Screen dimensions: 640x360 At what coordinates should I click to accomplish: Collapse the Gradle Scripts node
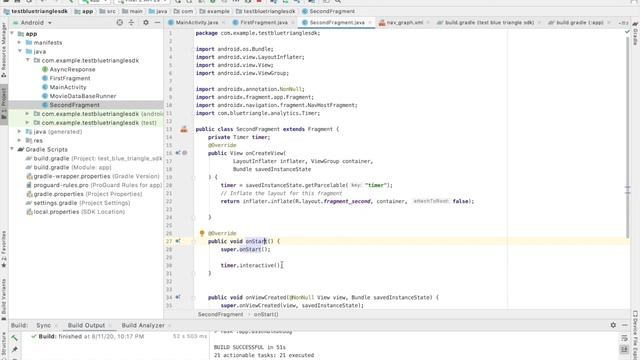(12, 149)
